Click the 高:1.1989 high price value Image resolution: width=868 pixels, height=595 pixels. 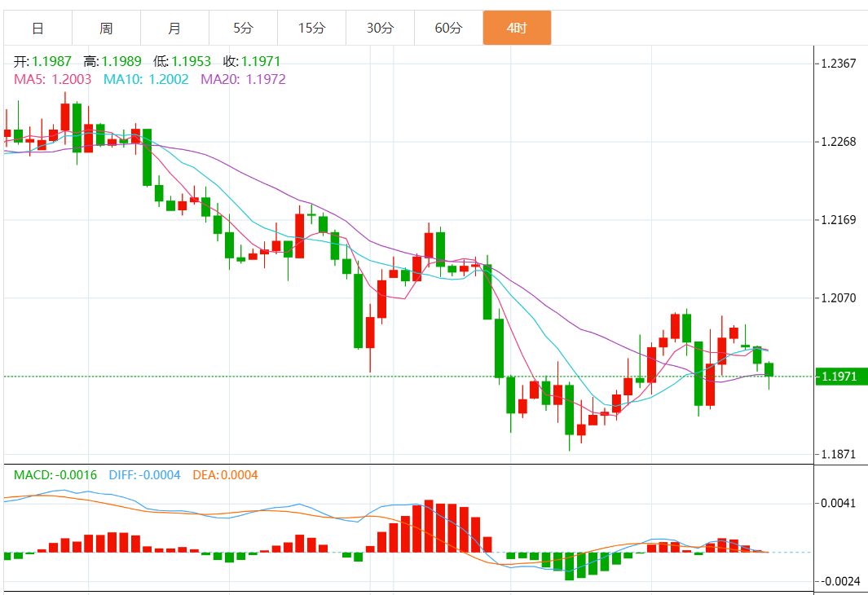(112, 61)
